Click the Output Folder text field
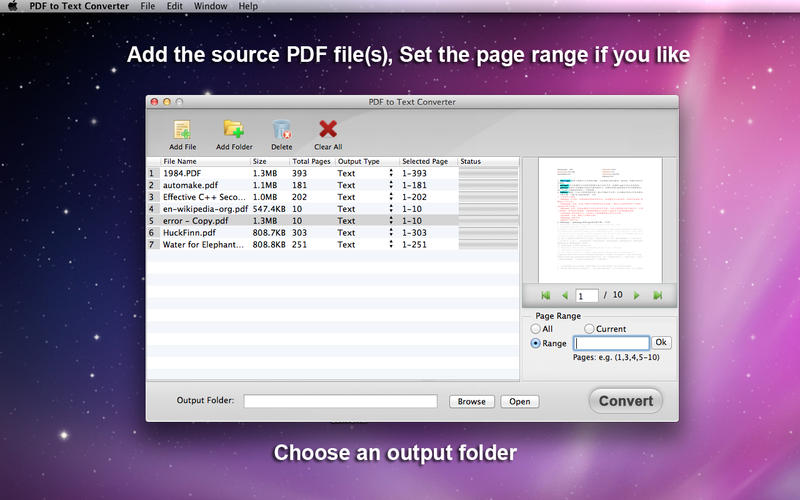This screenshot has width=800, height=500. pyautogui.click(x=340, y=401)
